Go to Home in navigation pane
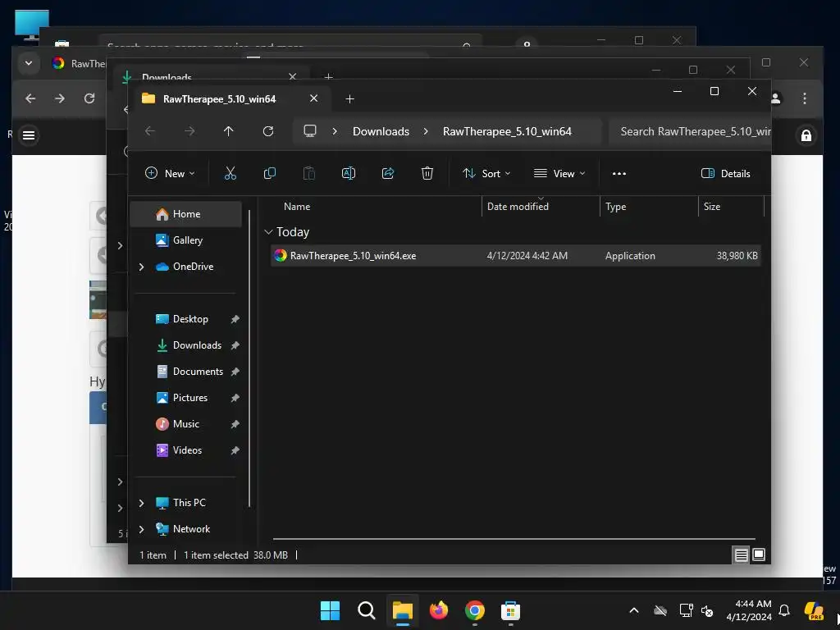 click(x=186, y=214)
